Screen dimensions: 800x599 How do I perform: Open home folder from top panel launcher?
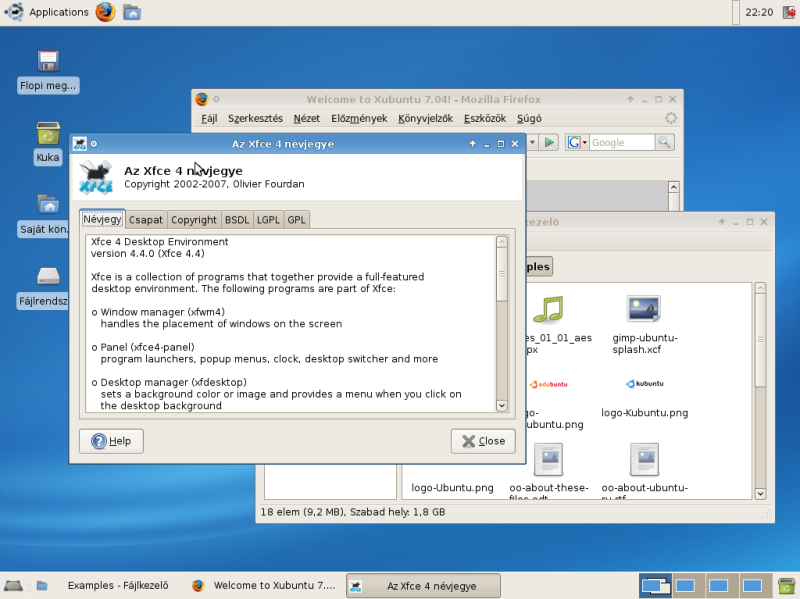[x=132, y=12]
